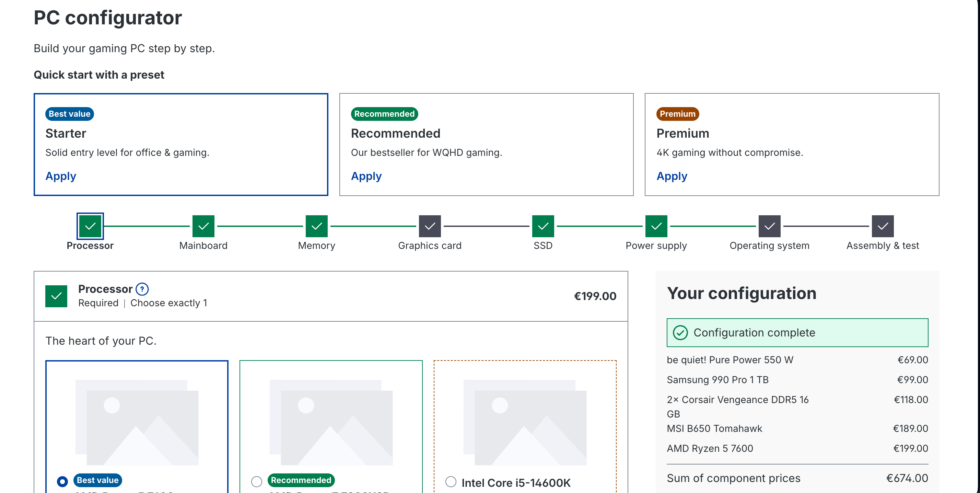
Task: Jump to the Memory step icon
Action: (x=316, y=226)
